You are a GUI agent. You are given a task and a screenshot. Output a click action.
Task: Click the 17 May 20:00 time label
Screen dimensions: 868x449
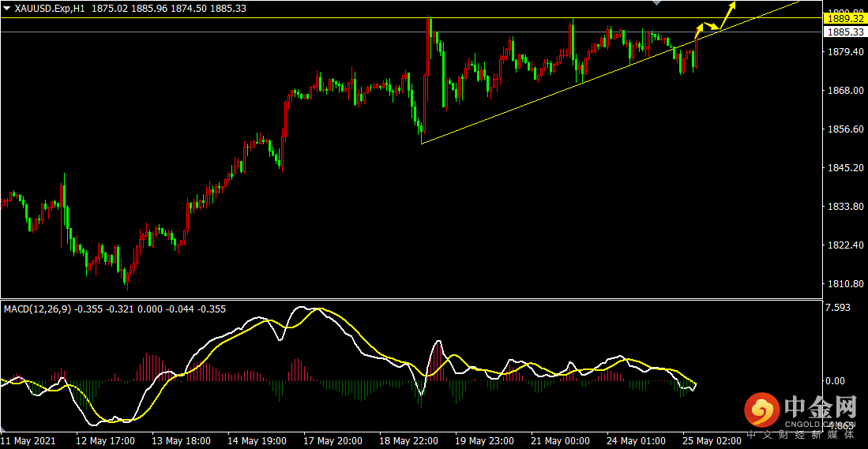pos(333,440)
